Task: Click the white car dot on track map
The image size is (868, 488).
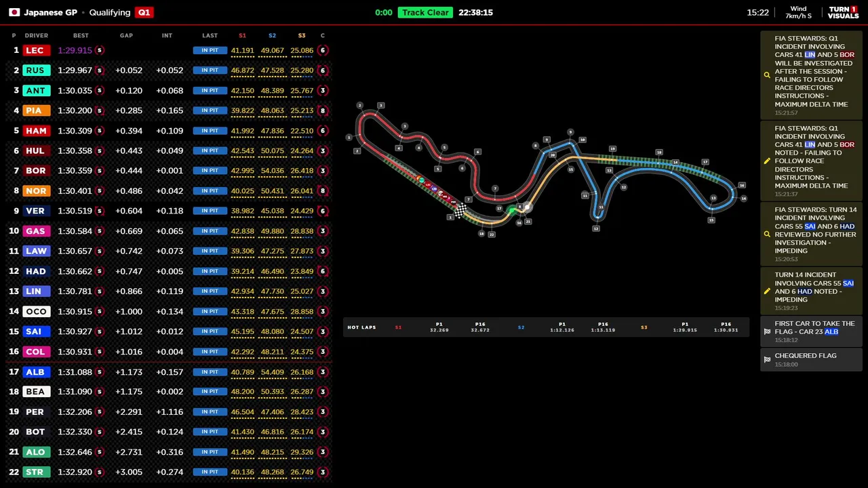Action: pyautogui.click(x=527, y=208)
